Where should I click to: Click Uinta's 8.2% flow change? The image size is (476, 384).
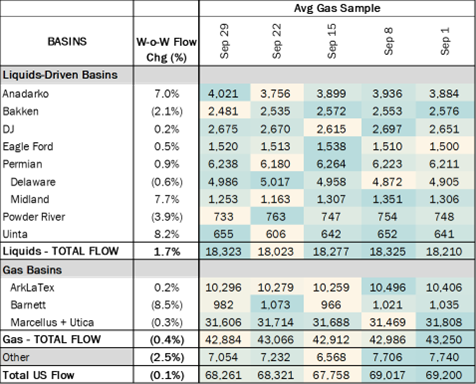pos(167,234)
